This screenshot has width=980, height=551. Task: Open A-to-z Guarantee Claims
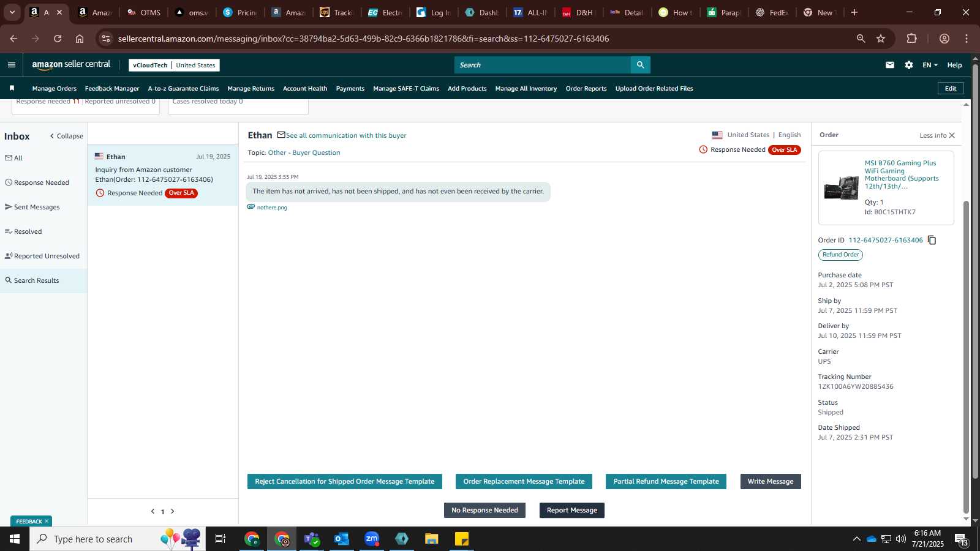[x=183, y=88]
